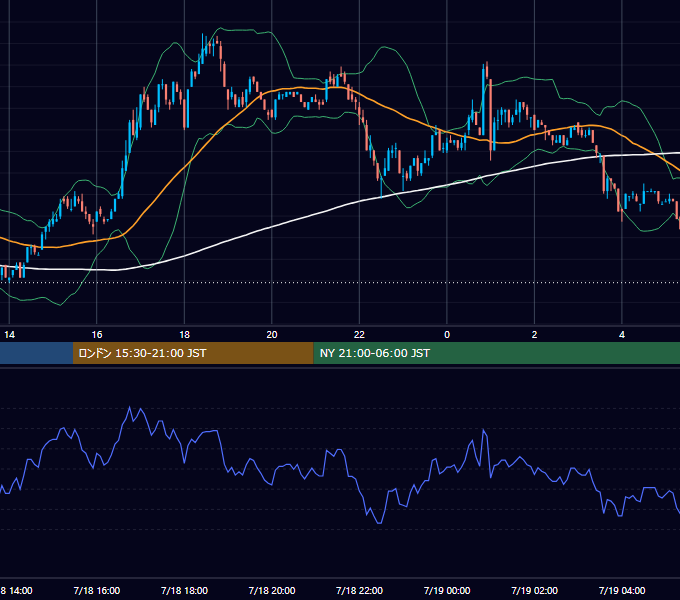Click the hour label 16 on the price chart axis
This screenshot has height=600, width=680.
(97, 335)
